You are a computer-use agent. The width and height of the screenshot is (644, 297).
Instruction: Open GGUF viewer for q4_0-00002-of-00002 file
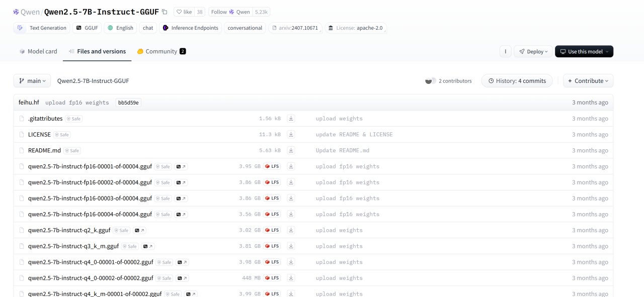[182, 278]
